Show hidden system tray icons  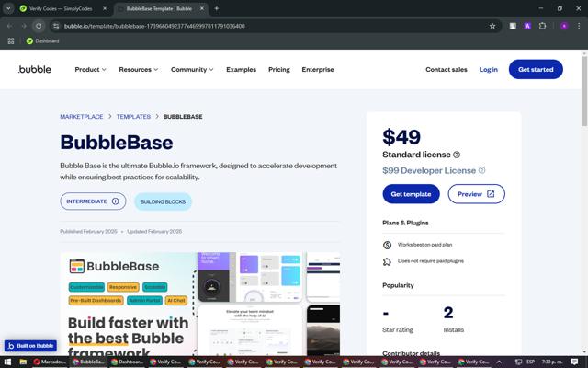tap(499, 362)
